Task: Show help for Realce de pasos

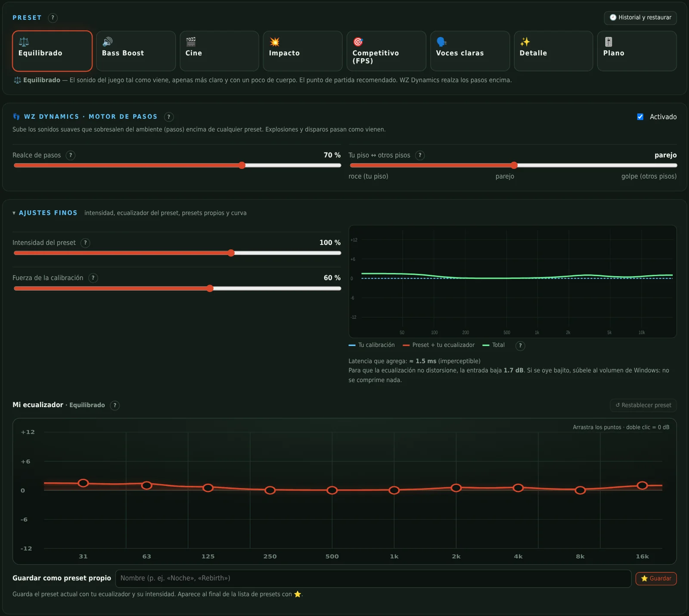Action: (x=71, y=155)
